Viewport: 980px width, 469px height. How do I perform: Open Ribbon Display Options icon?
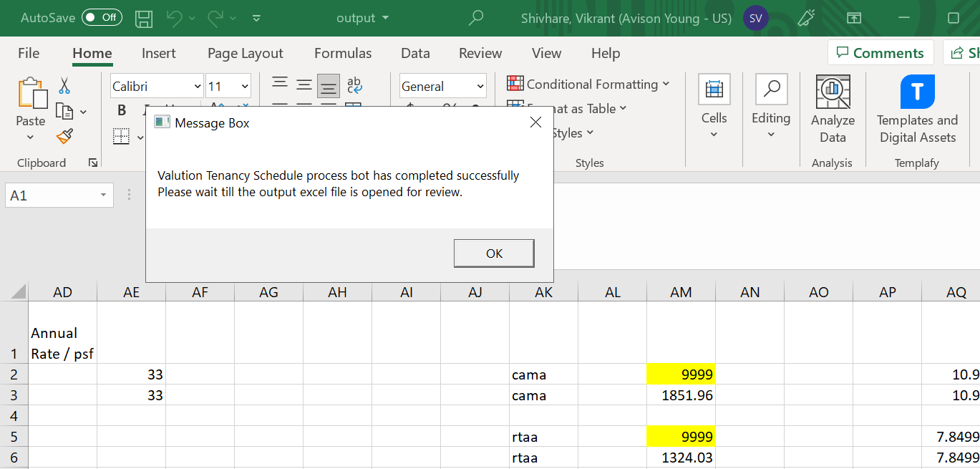click(855, 18)
